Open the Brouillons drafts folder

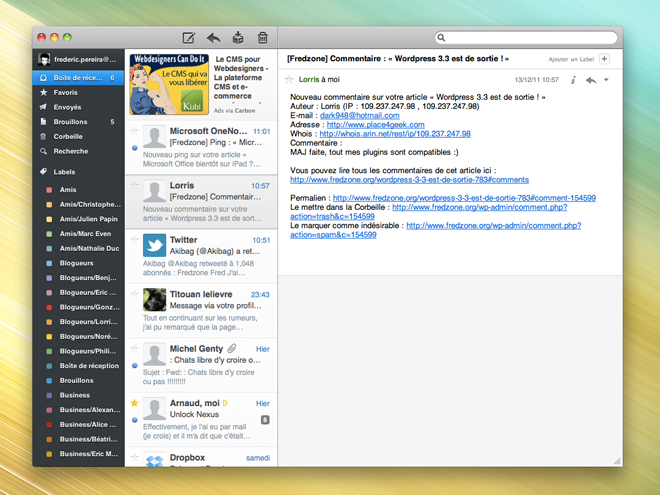78,122
